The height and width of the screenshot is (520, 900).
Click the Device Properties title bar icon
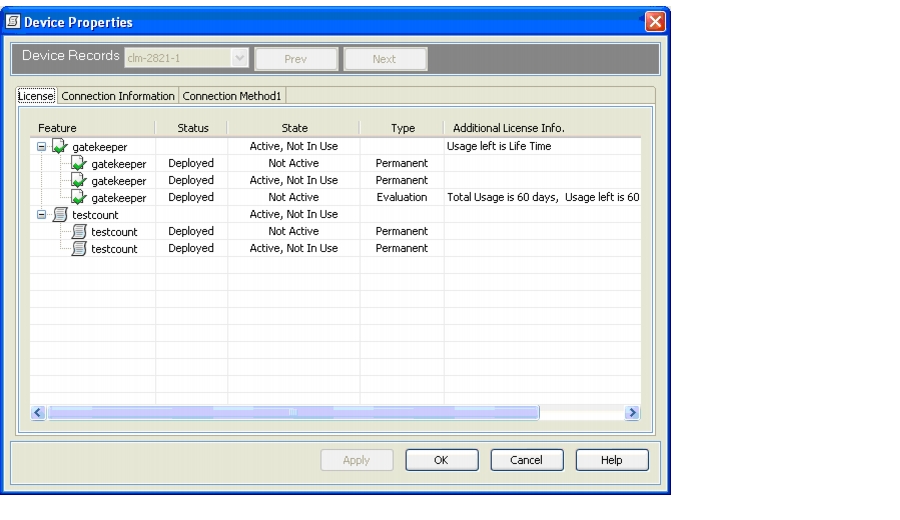(13, 22)
